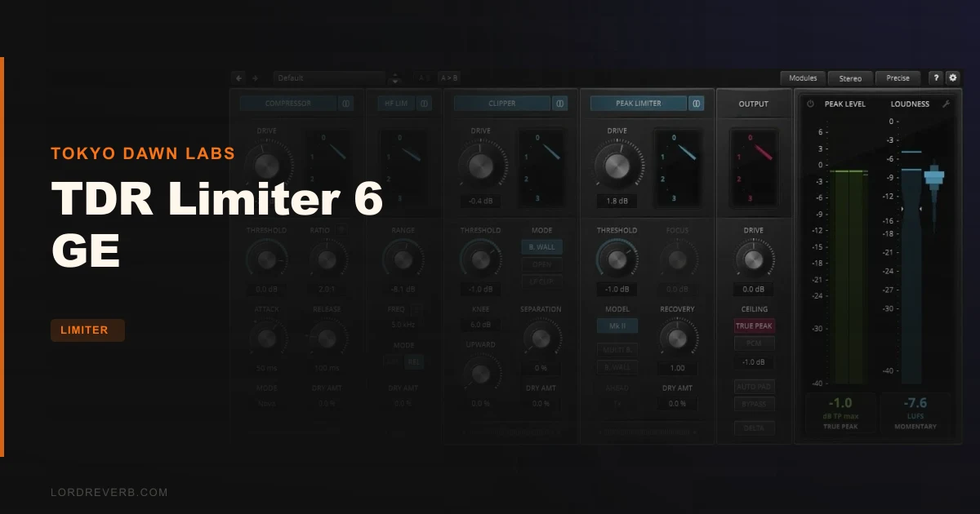Click the HF limiter RANGE knob
This screenshot has width=980, height=514.
[403, 259]
